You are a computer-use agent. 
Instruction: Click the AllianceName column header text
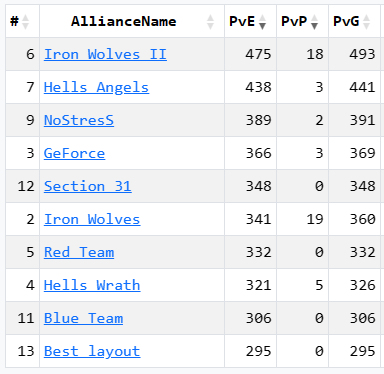click(124, 22)
